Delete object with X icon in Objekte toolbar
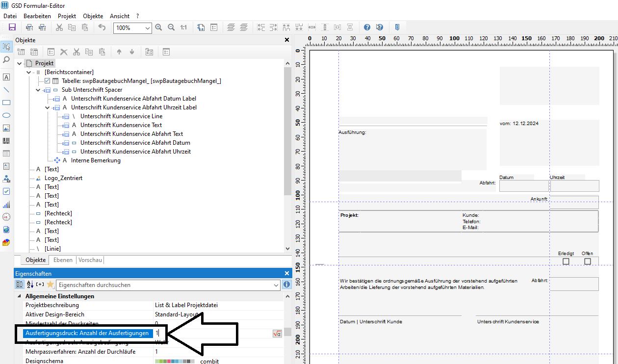This screenshot has width=618, height=364. coord(64,52)
